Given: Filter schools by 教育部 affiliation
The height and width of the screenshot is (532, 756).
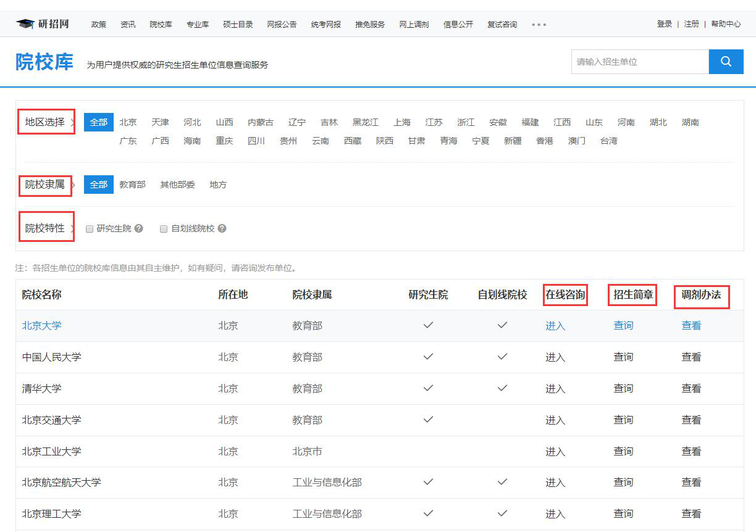Looking at the screenshot, I should 132,184.
